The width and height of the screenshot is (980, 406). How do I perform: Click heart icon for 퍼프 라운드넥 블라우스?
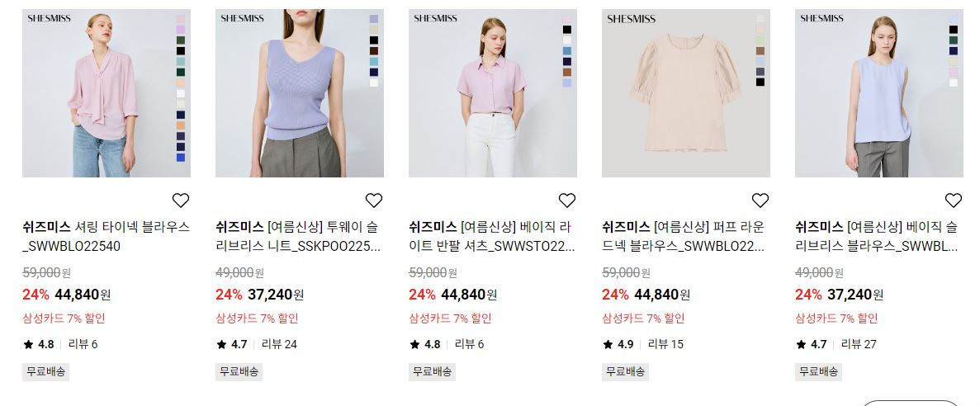pos(760,201)
